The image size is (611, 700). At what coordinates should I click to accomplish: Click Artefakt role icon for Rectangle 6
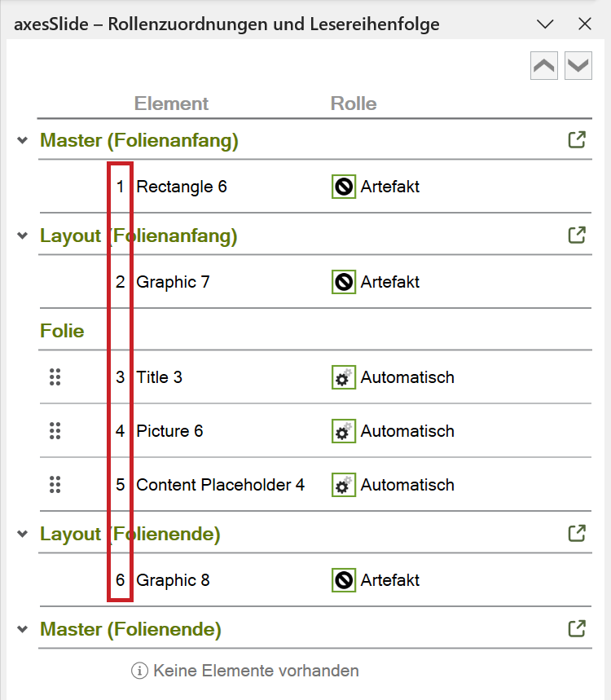[x=344, y=187]
